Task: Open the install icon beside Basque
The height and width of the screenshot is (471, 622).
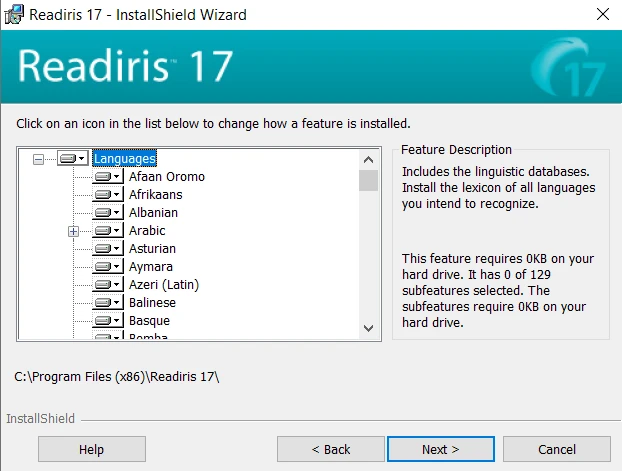Action: coord(107,321)
